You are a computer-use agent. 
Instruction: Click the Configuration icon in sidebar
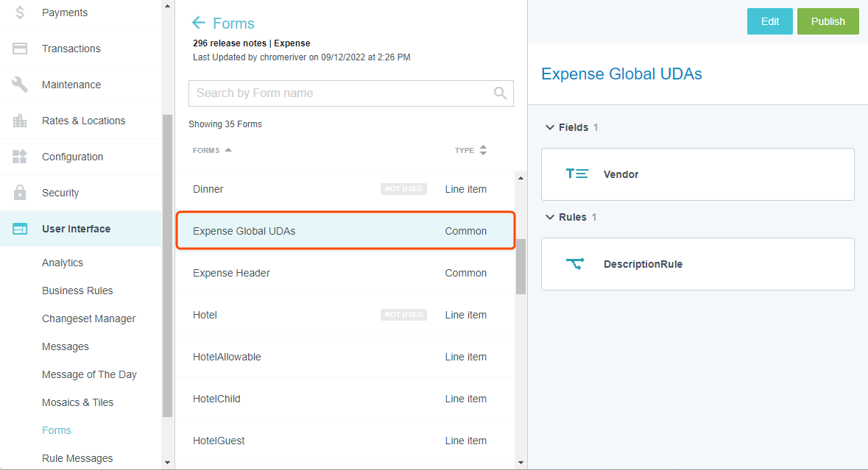click(20, 157)
